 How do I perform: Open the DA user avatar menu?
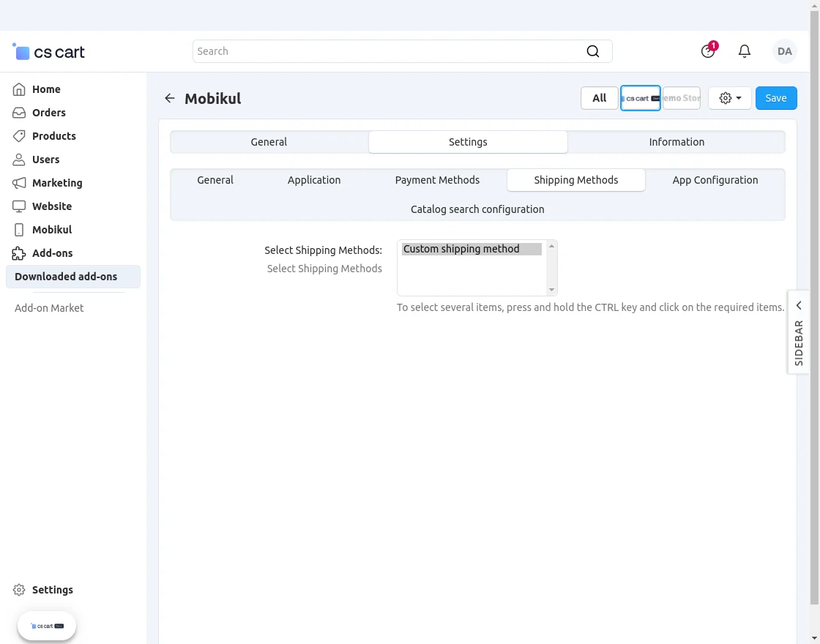click(784, 51)
